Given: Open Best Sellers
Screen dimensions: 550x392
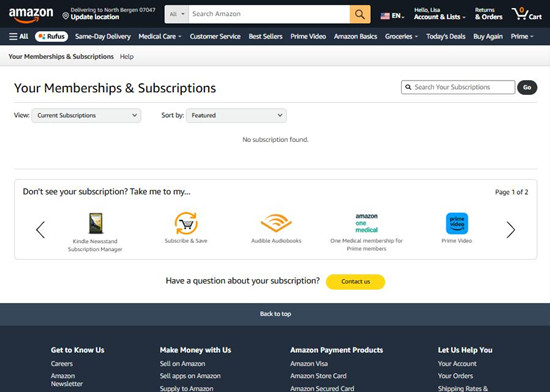Looking at the screenshot, I should (x=266, y=36).
